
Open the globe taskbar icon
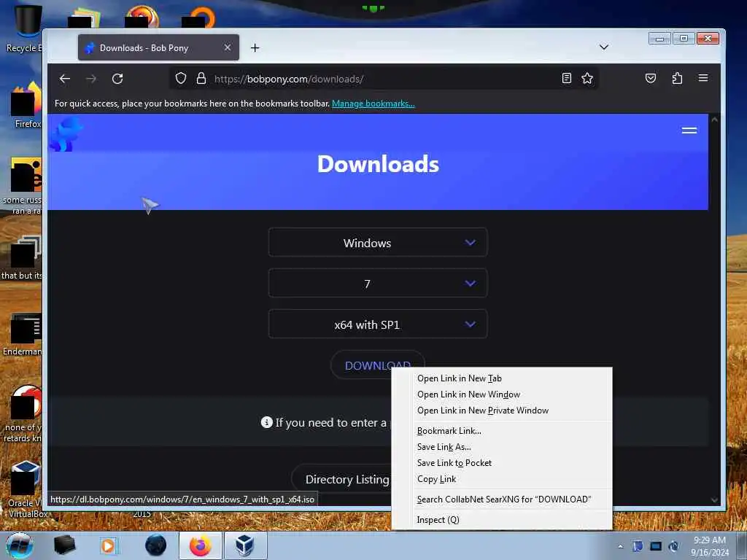(x=156, y=545)
